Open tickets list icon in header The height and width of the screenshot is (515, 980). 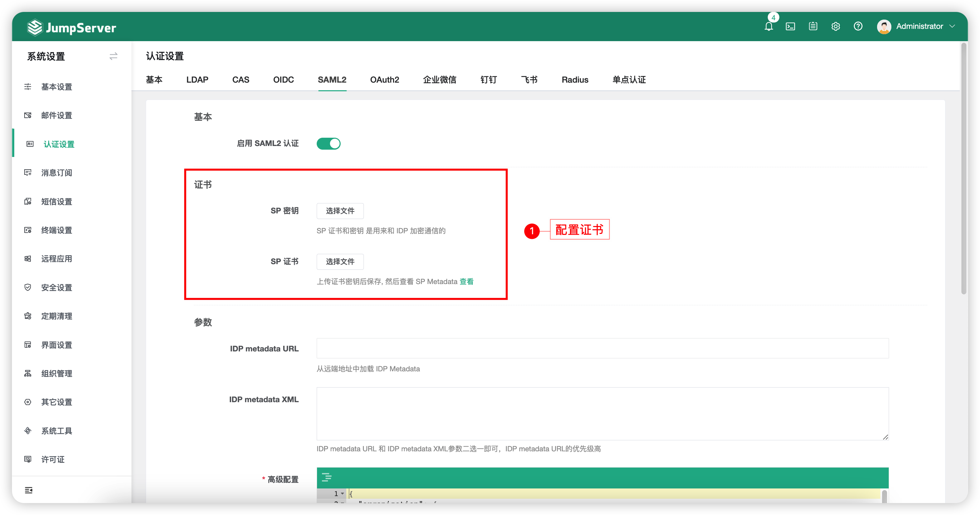[x=813, y=26]
